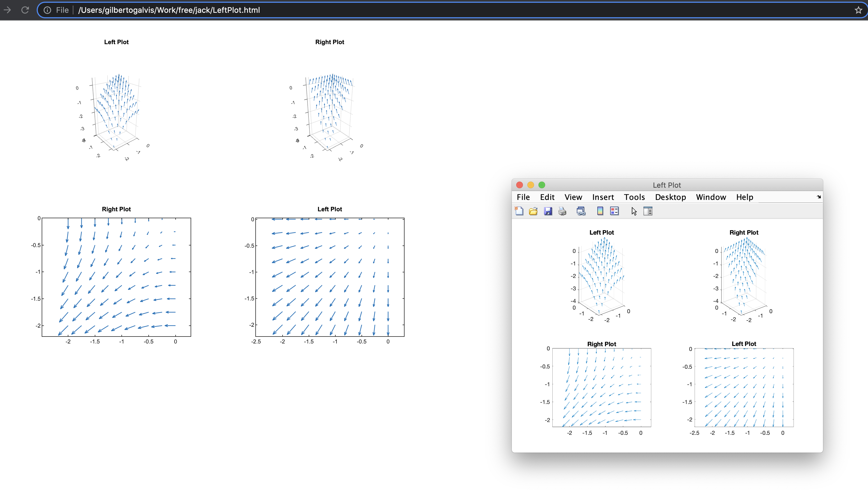Expand the Window menu

tap(711, 197)
